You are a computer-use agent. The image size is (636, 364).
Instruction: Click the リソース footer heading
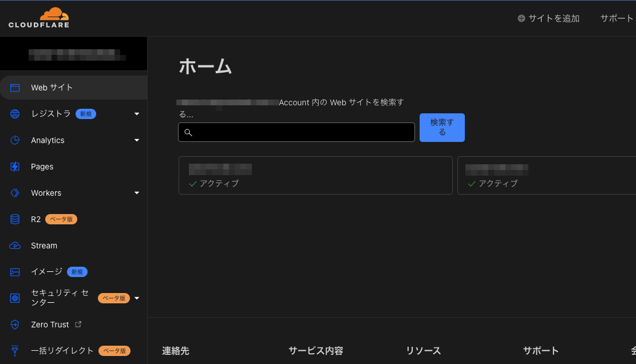(x=424, y=351)
